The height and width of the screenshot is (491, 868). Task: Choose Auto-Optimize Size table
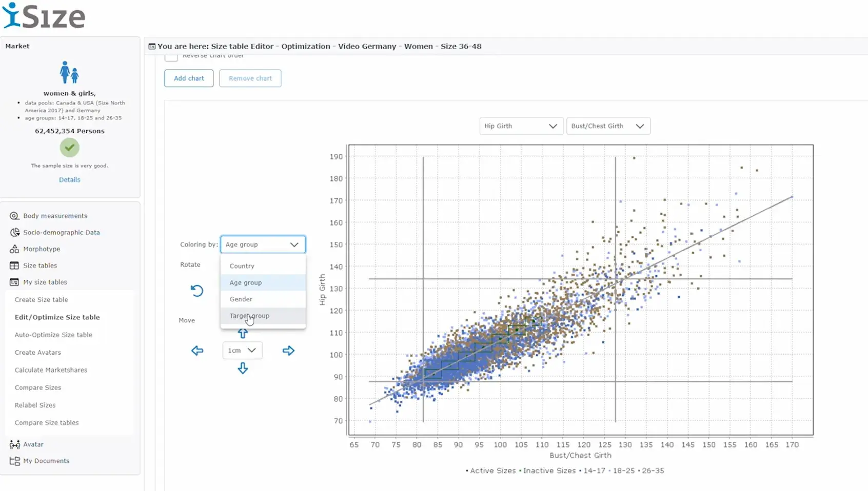53,335
